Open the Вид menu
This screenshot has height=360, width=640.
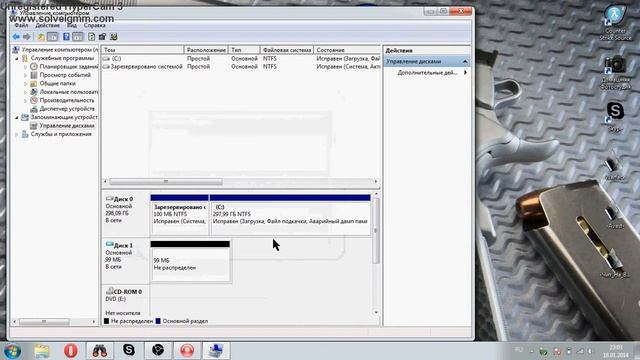click(72, 25)
